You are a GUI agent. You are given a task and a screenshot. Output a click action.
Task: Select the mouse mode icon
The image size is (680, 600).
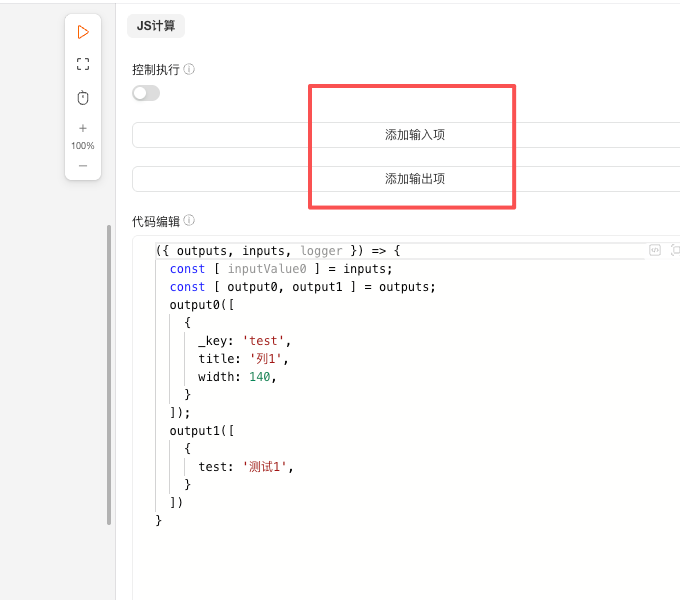[83, 97]
